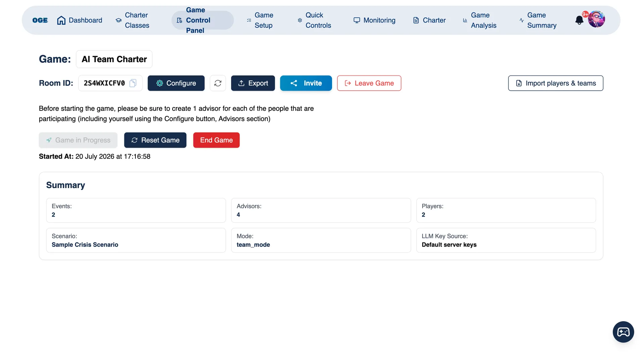Image resolution: width=644 pixels, height=353 pixels.
Task: Open Quick Controls
Action: pos(314,20)
